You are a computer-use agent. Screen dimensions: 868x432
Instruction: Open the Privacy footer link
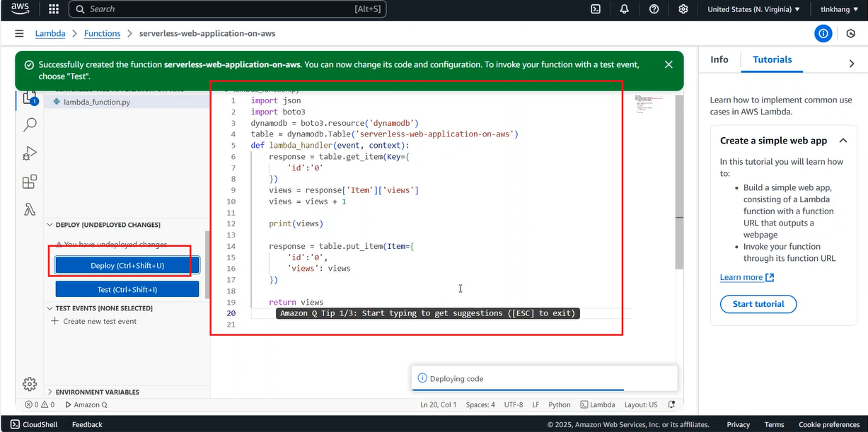[x=738, y=424]
